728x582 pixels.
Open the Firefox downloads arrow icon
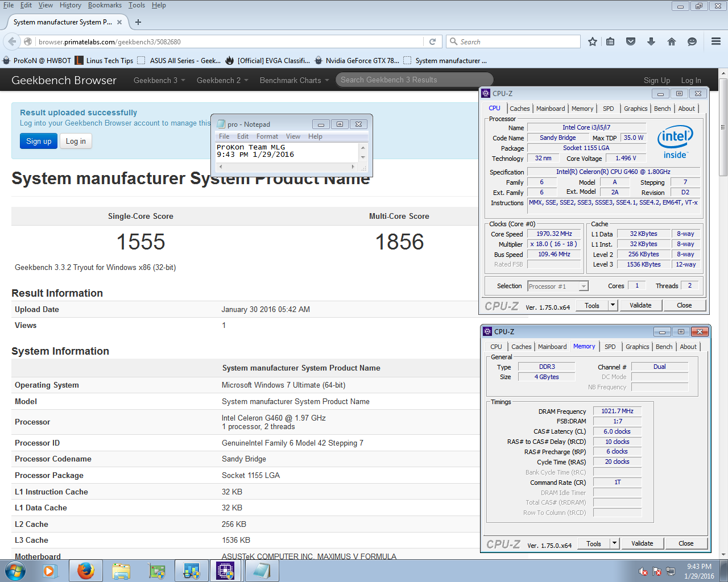tap(651, 41)
